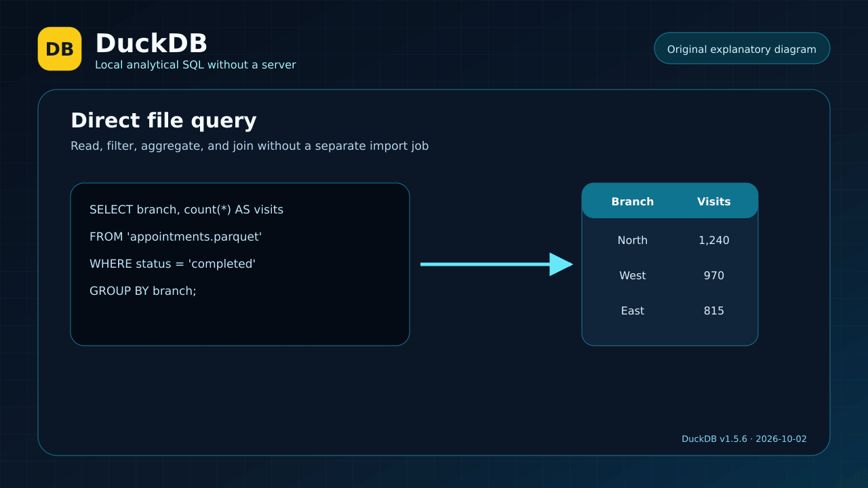This screenshot has height=488, width=868.
Task: Click the DuckDB title heading
Action: (x=151, y=43)
